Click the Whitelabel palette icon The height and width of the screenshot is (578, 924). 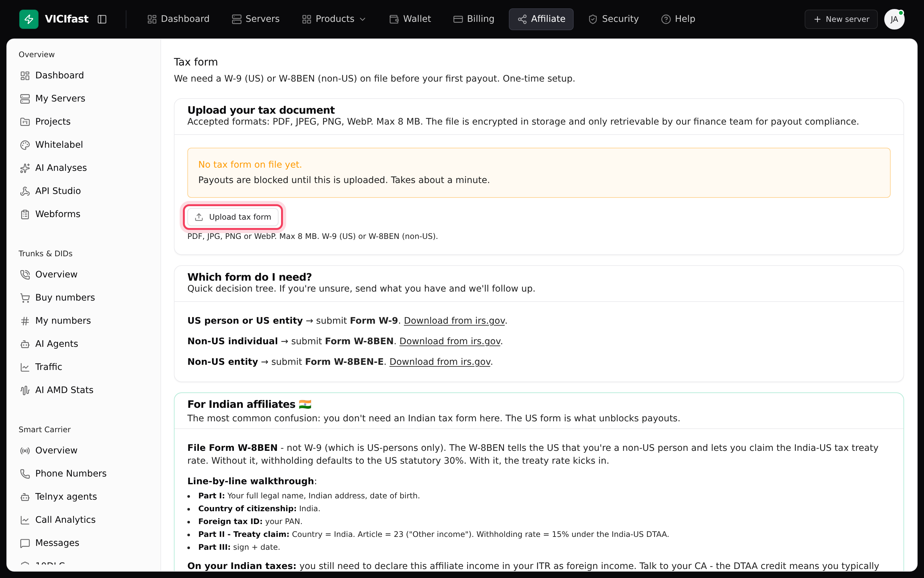coord(25,145)
